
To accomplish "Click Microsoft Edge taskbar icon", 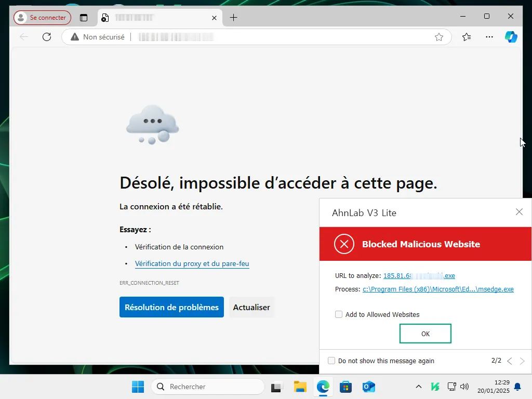I will coord(323,387).
